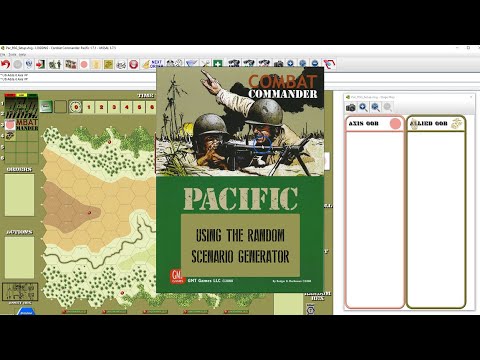Click second blue magnifier in Strategic Map window
This screenshot has height=360, width=480.
coord(375,107)
